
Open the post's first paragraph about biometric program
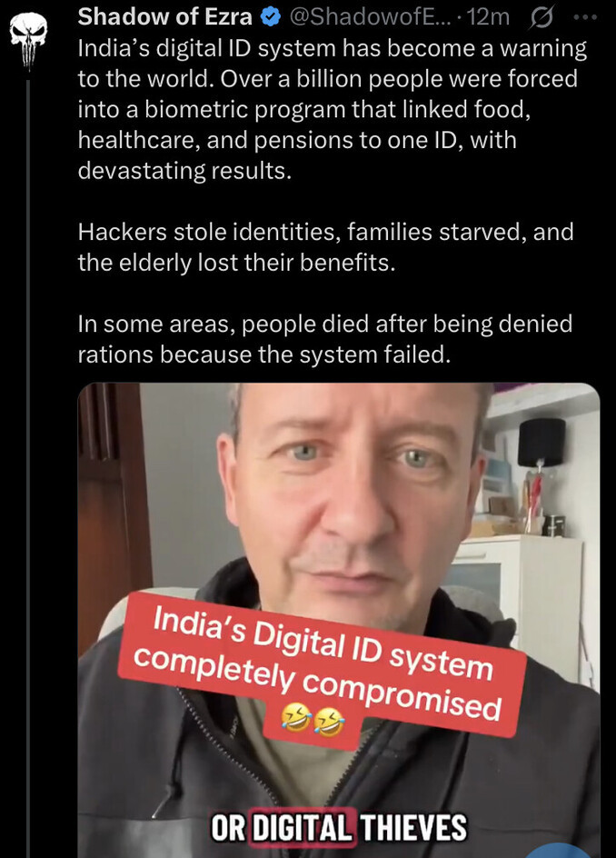333,109
